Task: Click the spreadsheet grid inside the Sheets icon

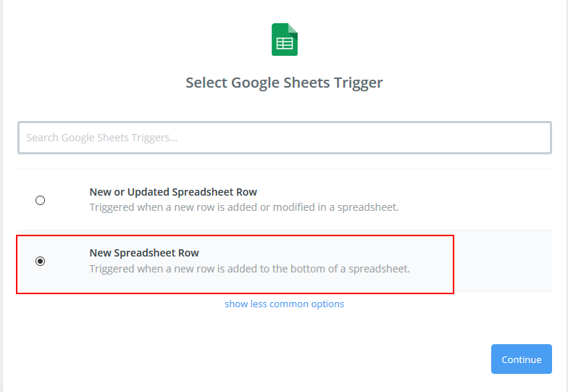Action: (285, 43)
